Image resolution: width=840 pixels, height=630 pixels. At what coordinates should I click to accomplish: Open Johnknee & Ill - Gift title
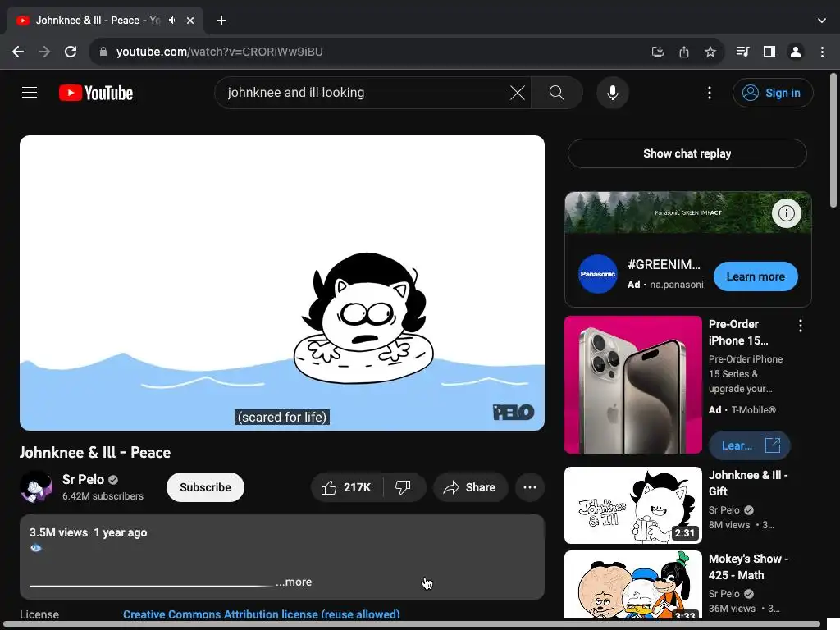point(748,483)
